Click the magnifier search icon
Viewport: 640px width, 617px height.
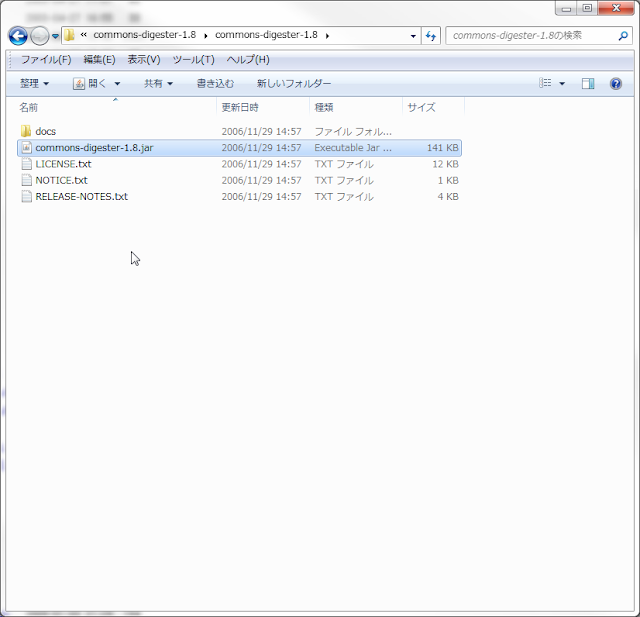coord(623,36)
